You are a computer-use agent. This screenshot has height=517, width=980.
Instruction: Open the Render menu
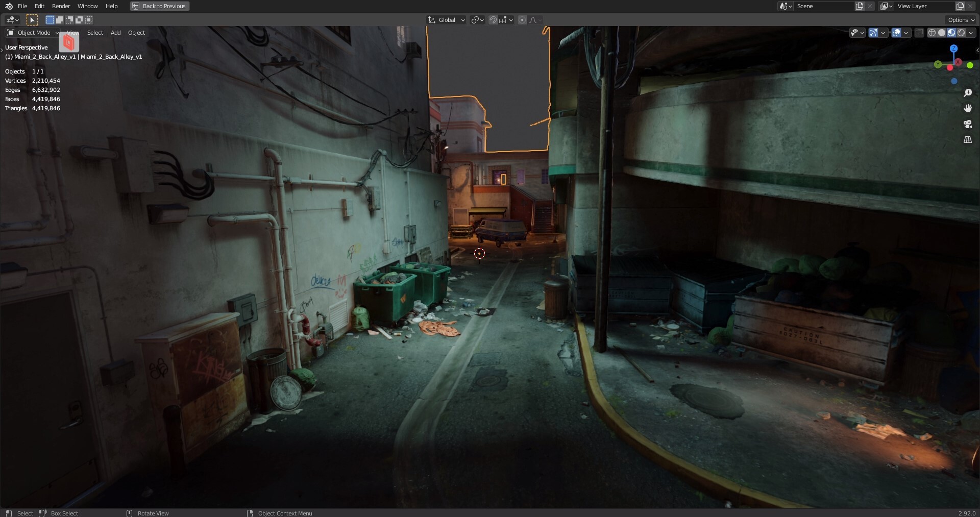pyautogui.click(x=61, y=6)
